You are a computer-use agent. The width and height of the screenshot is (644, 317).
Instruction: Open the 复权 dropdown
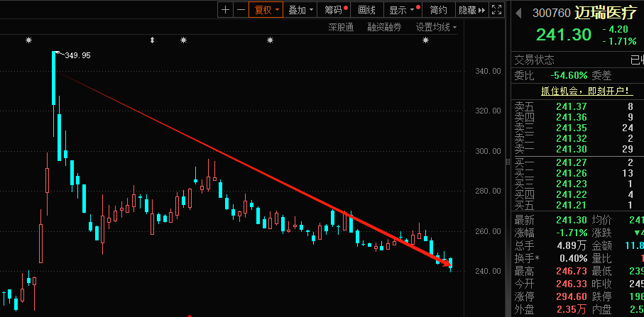266,10
